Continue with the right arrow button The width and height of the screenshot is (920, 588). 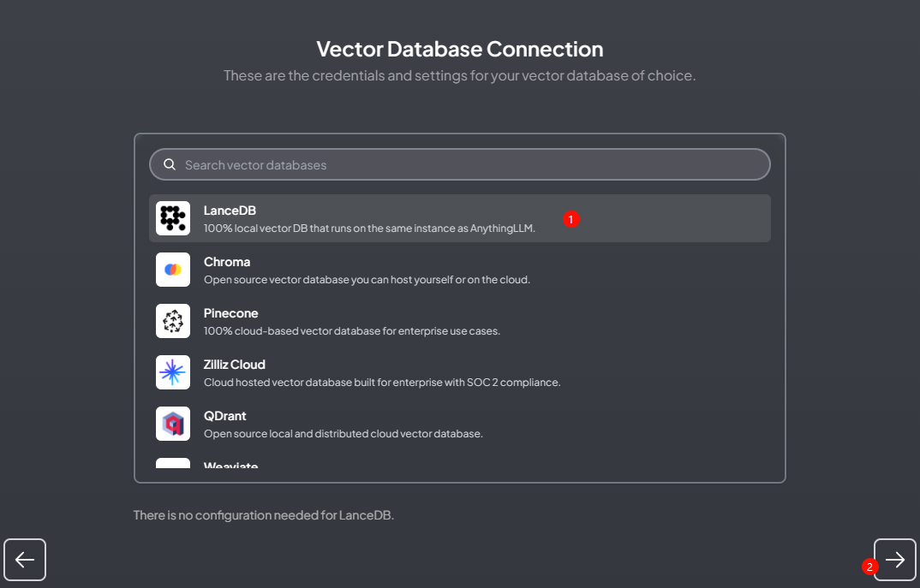[x=895, y=560]
